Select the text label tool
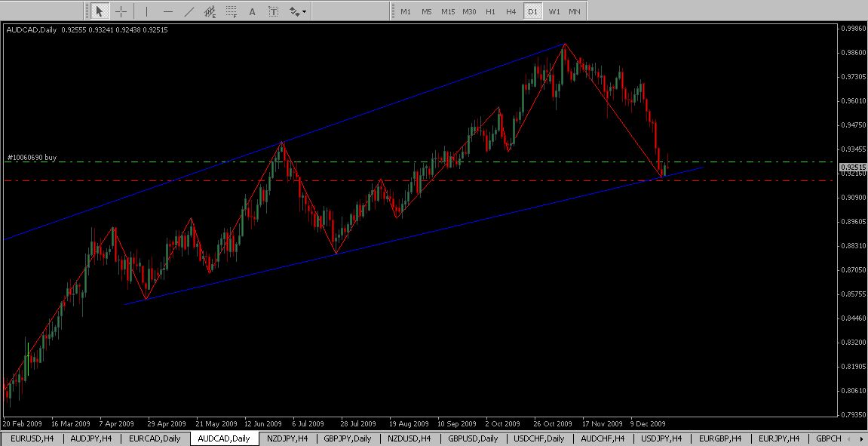 coord(273,11)
